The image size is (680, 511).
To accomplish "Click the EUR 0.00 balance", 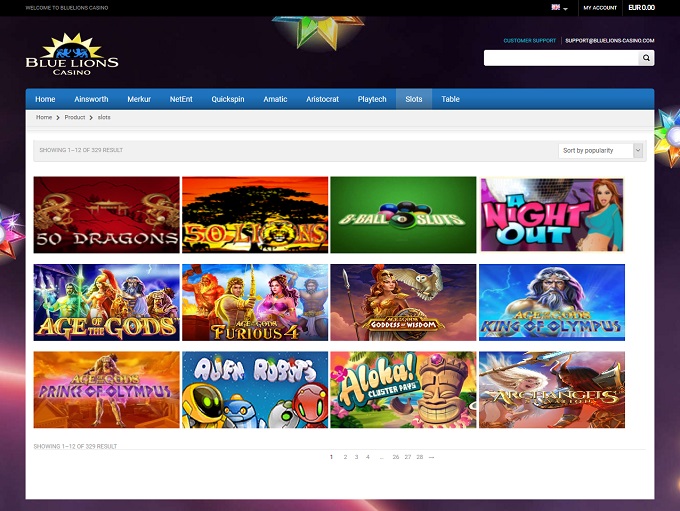I will click(x=641, y=8).
